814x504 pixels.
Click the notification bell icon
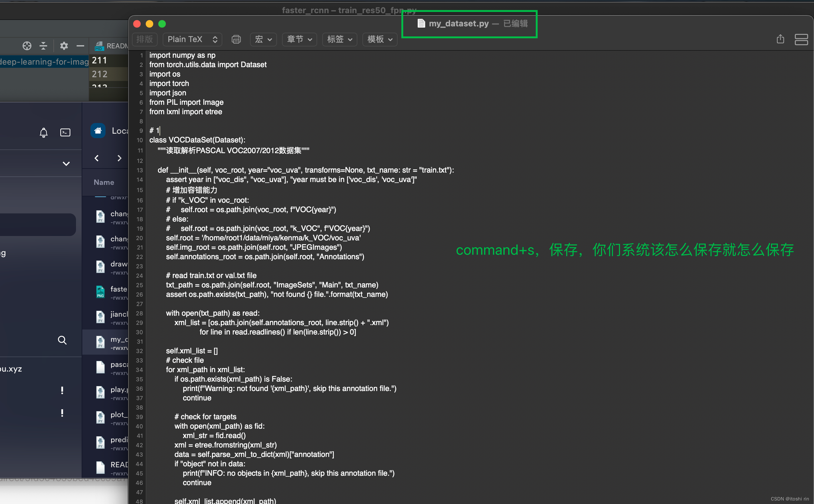pyautogui.click(x=44, y=132)
